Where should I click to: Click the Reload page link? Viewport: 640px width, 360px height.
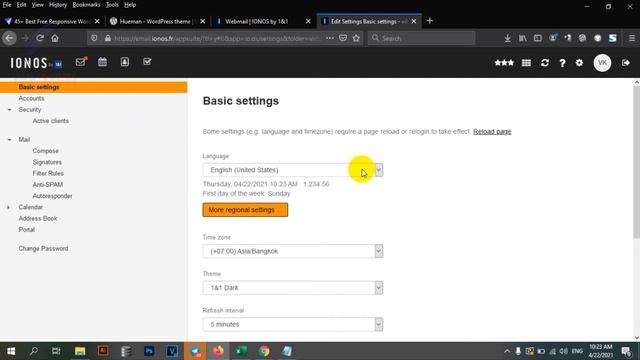[x=492, y=131]
